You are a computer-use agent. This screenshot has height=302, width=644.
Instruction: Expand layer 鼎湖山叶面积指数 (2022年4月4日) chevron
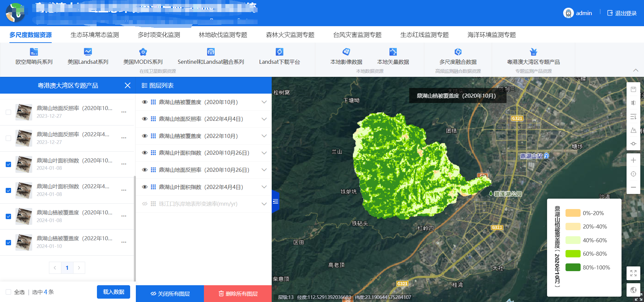(x=264, y=187)
